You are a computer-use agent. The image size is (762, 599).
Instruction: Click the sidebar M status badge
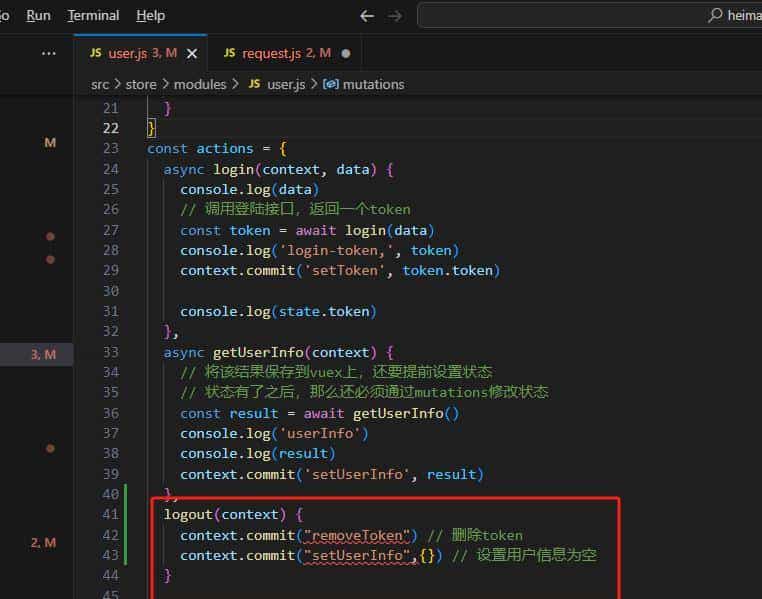(50, 143)
